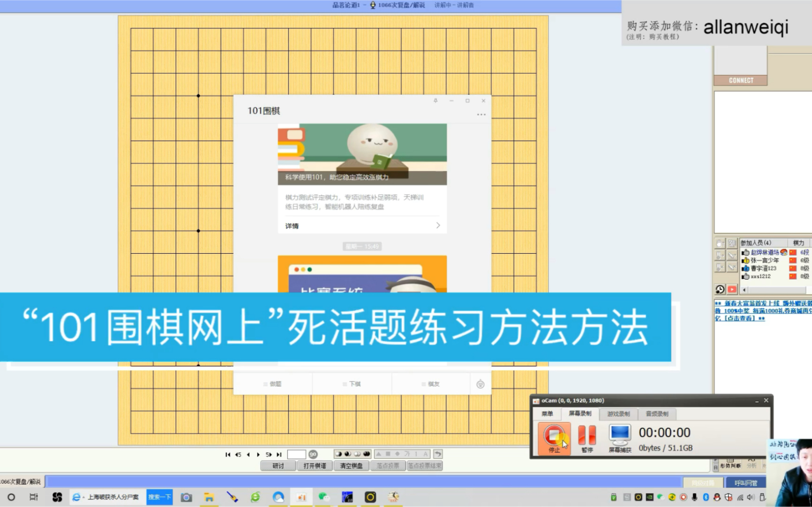Open the camera app in the taskbar
This screenshot has height=507, width=812.
click(186, 497)
